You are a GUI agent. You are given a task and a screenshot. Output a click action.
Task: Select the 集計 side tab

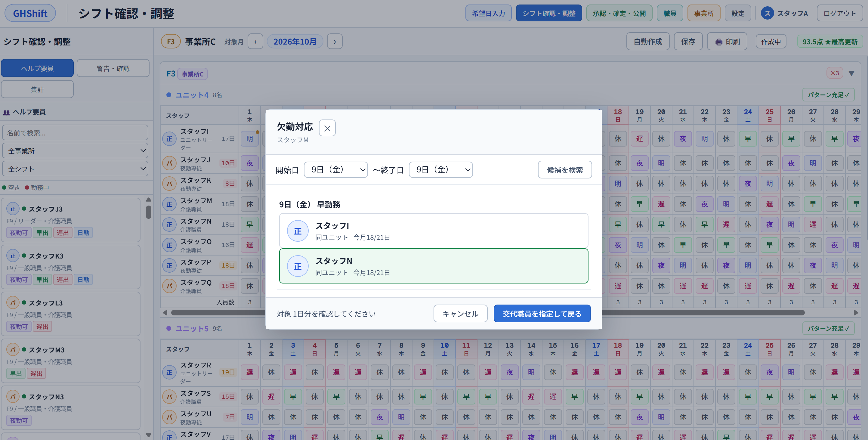click(37, 89)
